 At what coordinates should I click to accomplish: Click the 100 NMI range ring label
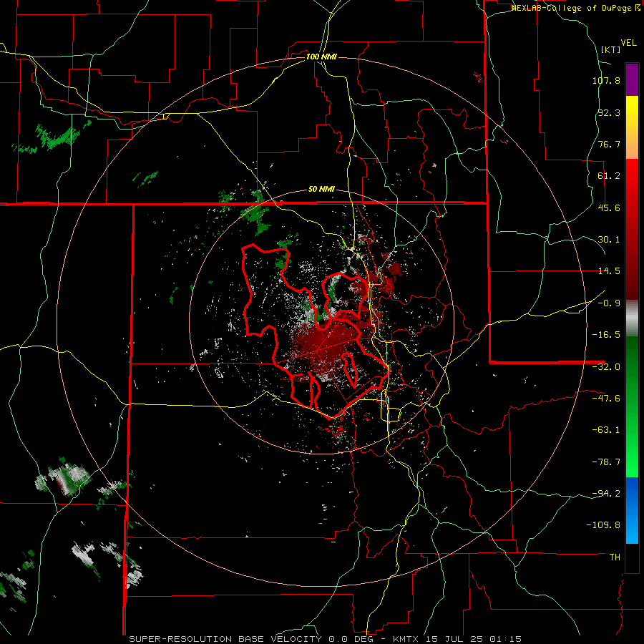click(x=321, y=57)
